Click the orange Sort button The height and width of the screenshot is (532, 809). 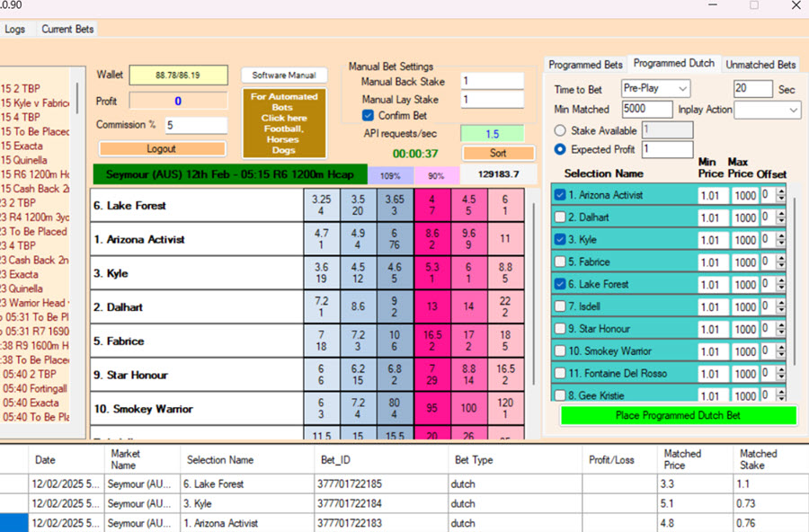pos(497,154)
